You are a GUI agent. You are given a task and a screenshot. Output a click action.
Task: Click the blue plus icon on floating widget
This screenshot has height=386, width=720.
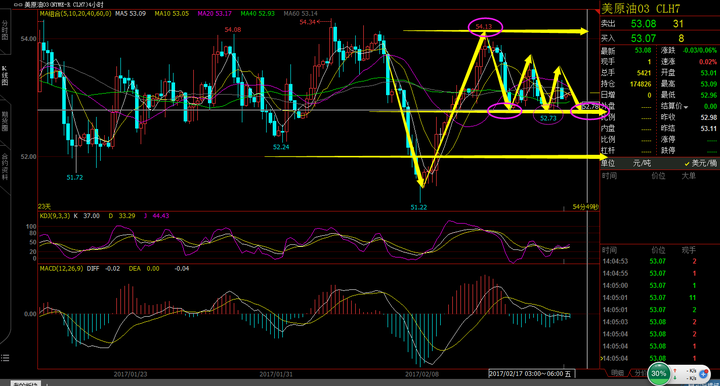[703, 374]
